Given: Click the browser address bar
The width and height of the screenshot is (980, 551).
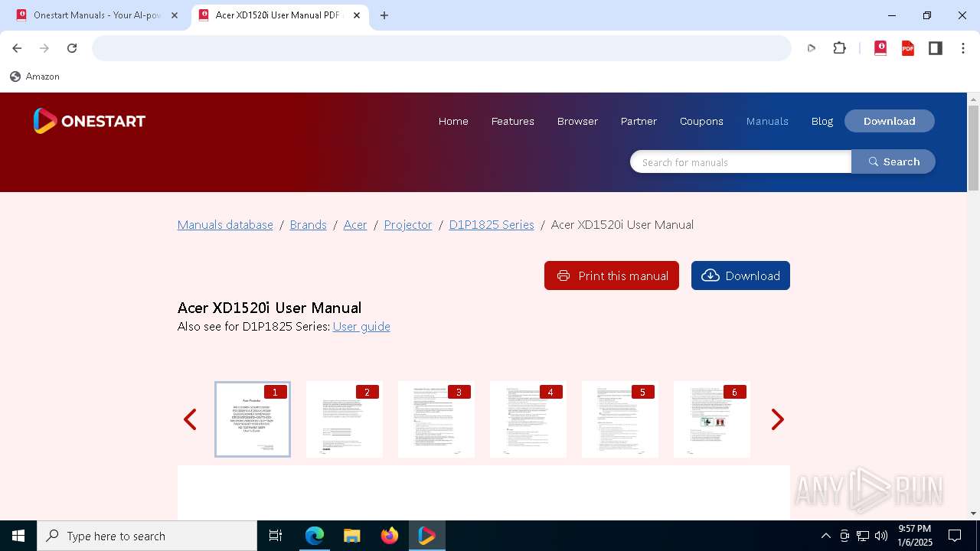Looking at the screenshot, I should coord(442,48).
